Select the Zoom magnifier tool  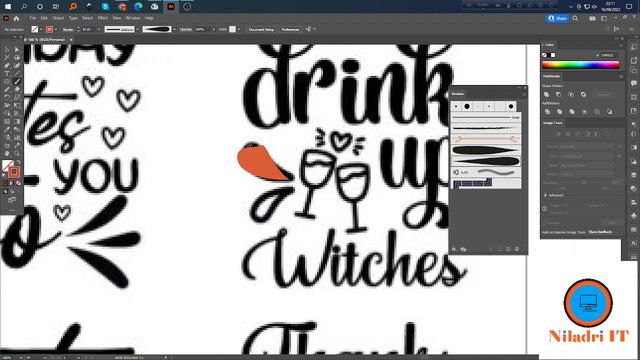pos(17,153)
